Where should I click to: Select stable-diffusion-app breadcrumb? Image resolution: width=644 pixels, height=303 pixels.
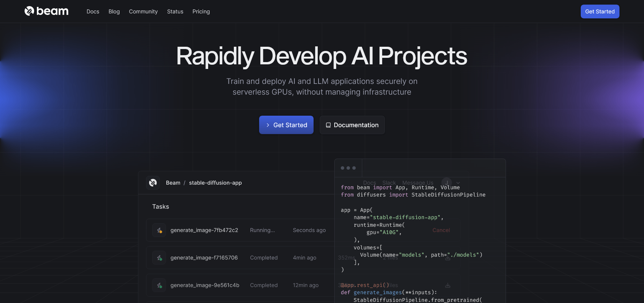pyautogui.click(x=215, y=183)
